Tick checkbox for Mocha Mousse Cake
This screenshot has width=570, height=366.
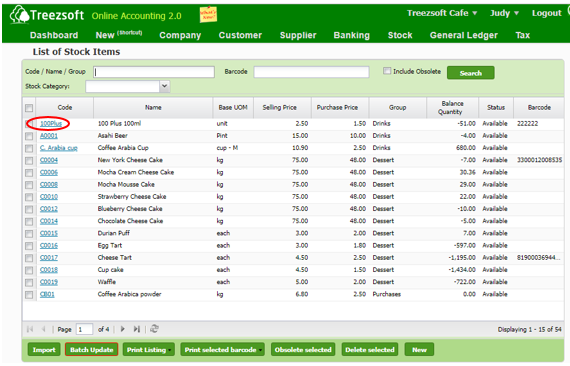[x=29, y=185]
